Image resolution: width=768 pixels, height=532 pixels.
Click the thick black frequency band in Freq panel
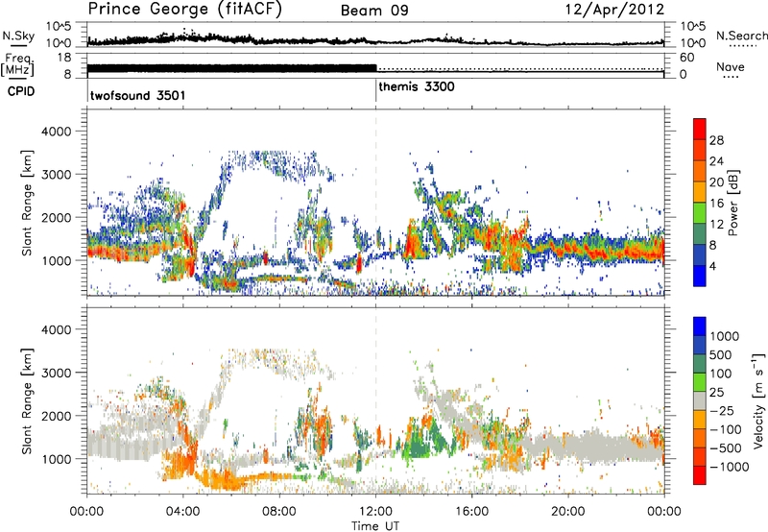click(x=231, y=69)
